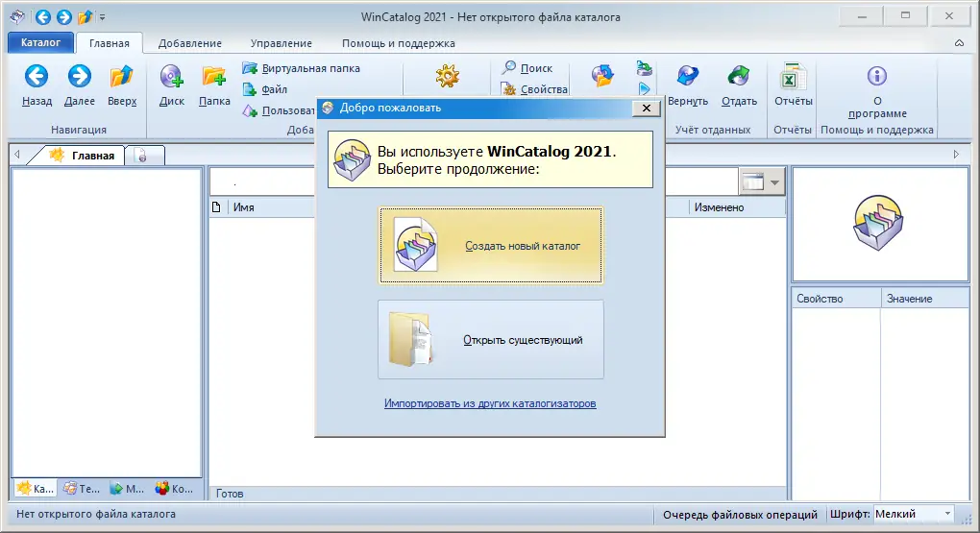This screenshot has height=533, width=980.
Task: Click the small blue play arrow icon
Action: coord(645,89)
